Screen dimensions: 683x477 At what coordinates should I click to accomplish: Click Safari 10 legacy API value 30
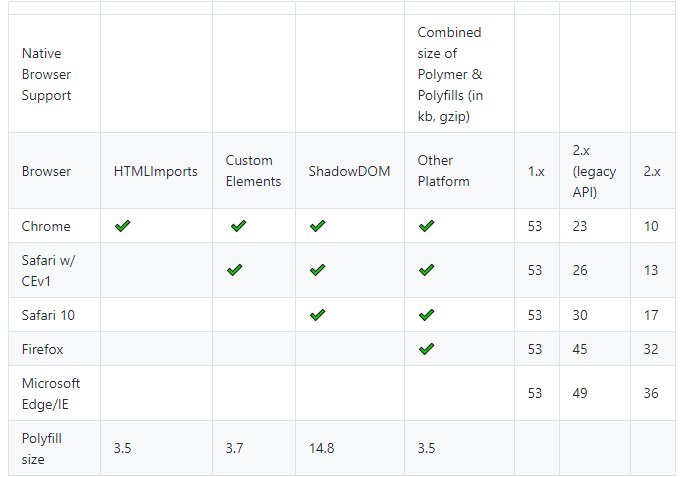click(579, 315)
